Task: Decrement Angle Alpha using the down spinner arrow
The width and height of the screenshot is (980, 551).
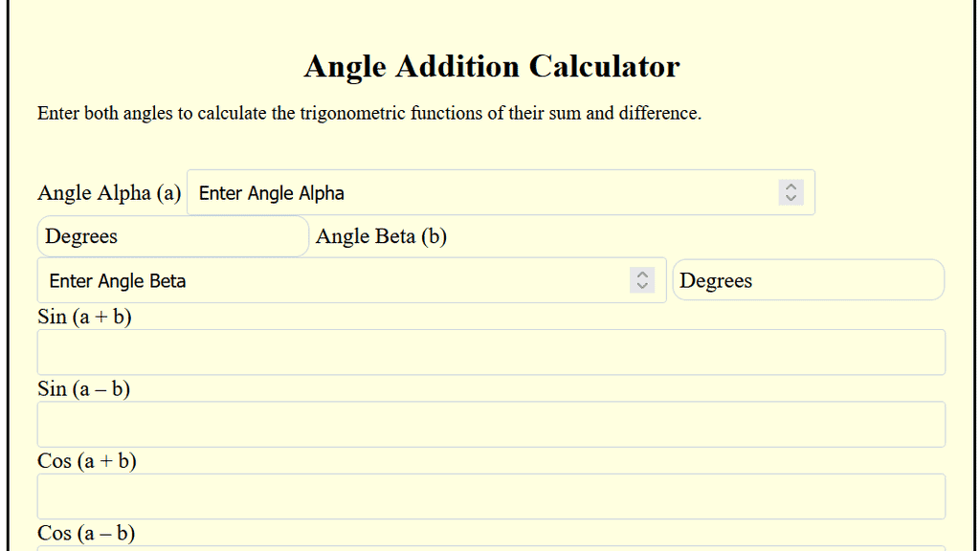Action: (791, 198)
